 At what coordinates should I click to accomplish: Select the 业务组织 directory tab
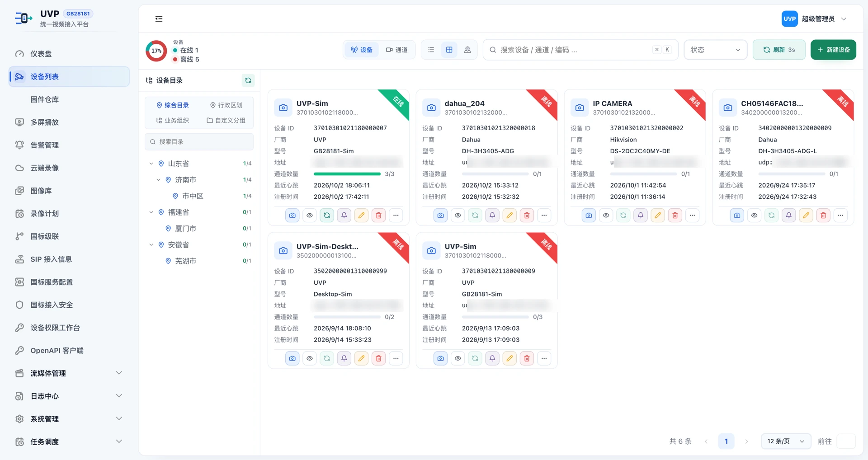[x=172, y=121]
